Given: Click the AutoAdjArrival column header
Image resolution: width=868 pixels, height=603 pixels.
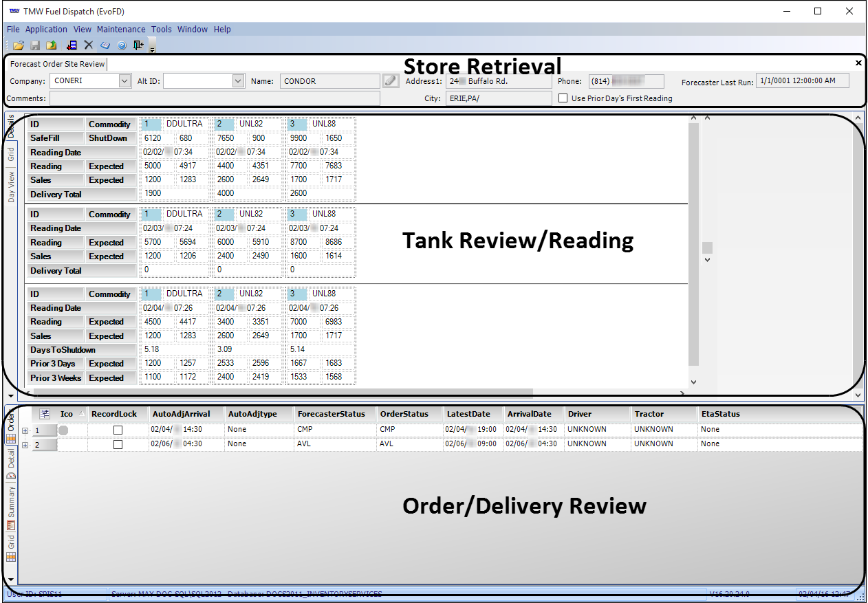Looking at the screenshot, I should [186, 414].
